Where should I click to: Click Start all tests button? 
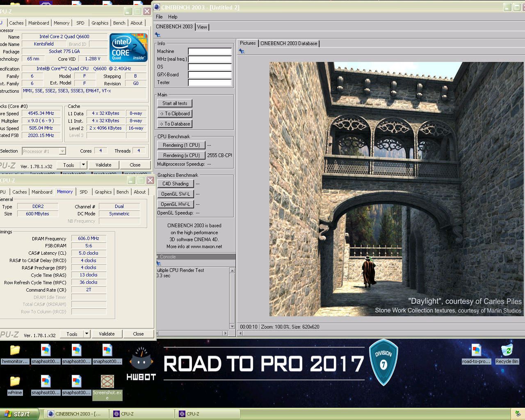click(175, 103)
